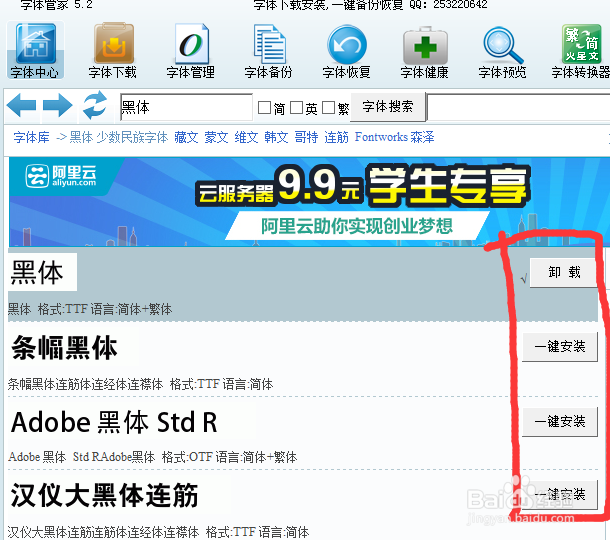Screen dimensions: 610x540
Task: Select the Adobe 黑体 Std R preview
Action: pos(114,423)
